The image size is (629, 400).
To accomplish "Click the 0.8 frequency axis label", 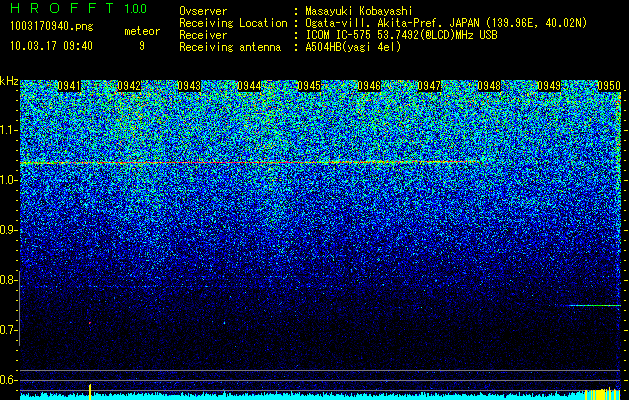I will click(x=8, y=280).
